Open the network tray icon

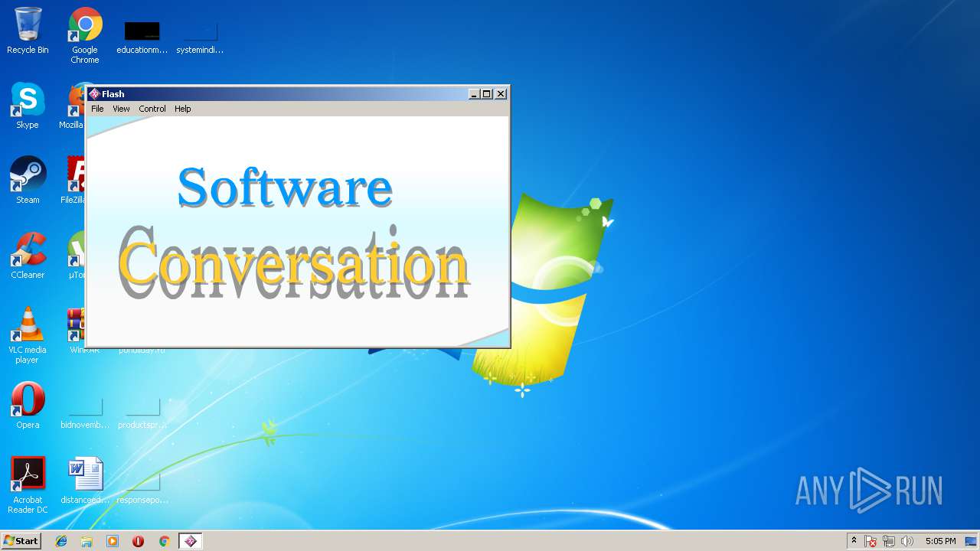click(889, 541)
